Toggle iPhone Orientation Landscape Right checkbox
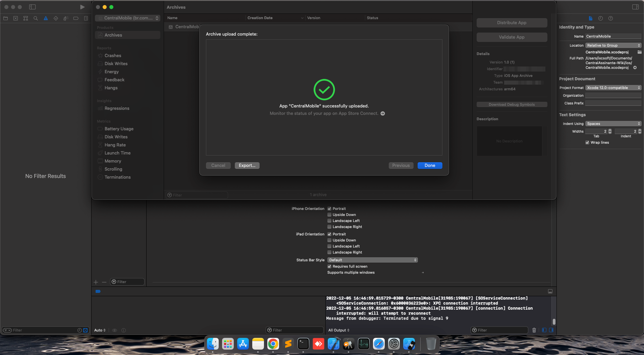The width and height of the screenshot is (644, 355). point(329,227)
